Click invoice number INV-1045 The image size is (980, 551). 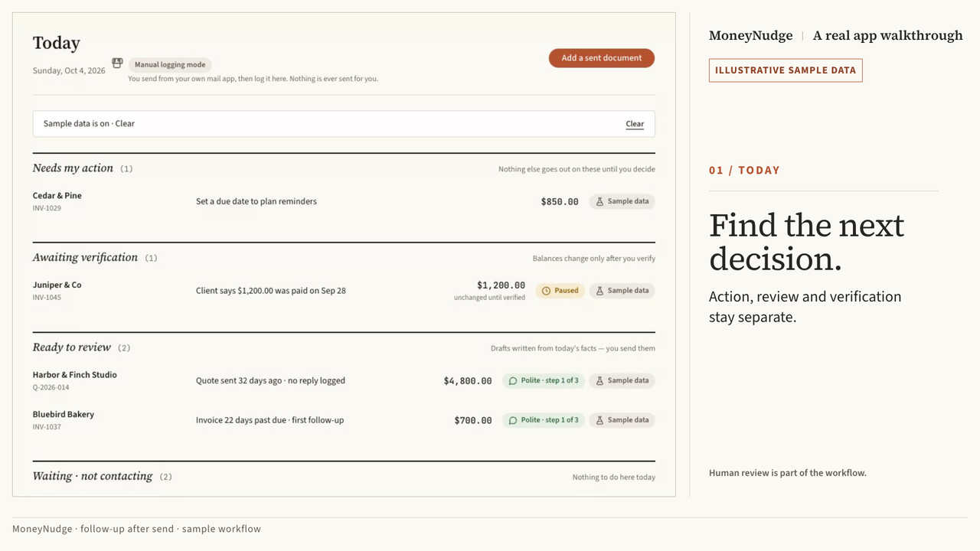click(x=47, y=298)
